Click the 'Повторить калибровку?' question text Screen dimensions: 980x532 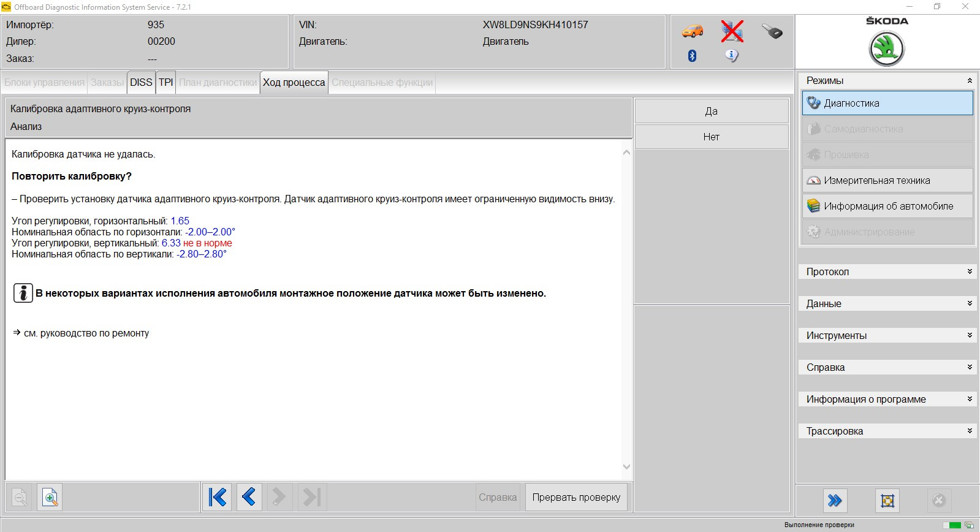pos(72,176)
